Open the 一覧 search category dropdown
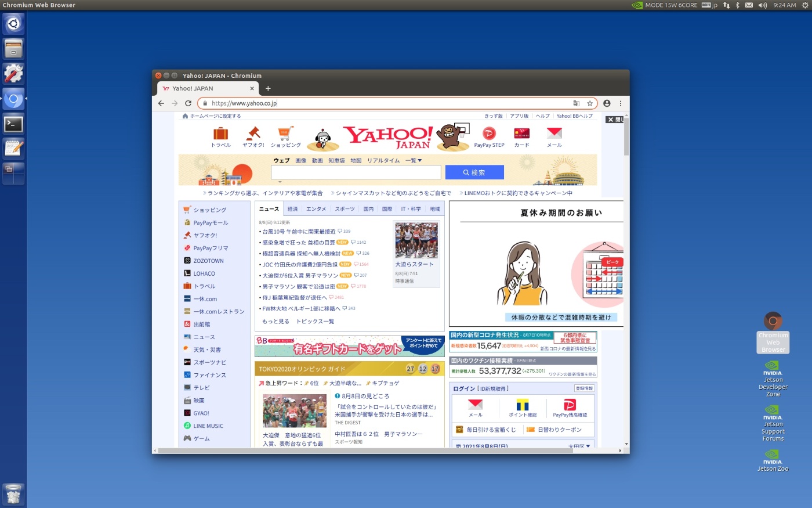The width and height of the screenshot is (812, 508). [x=414, y=161]
